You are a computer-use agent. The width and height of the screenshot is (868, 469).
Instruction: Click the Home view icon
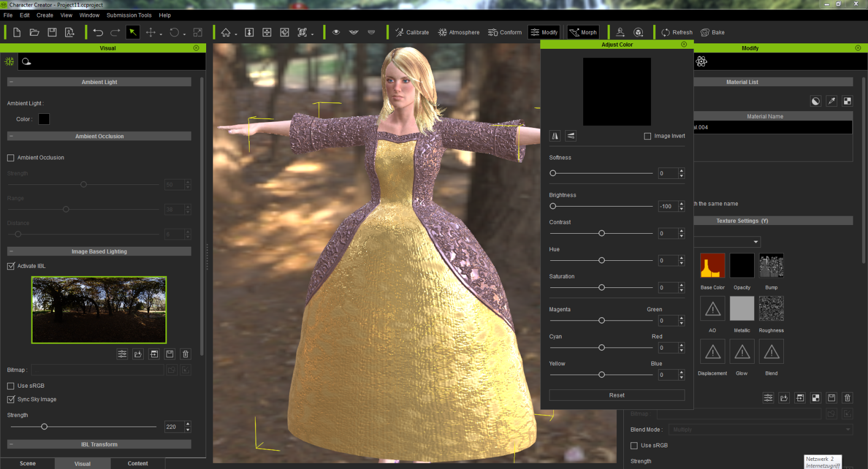click(x=226, y=33)
